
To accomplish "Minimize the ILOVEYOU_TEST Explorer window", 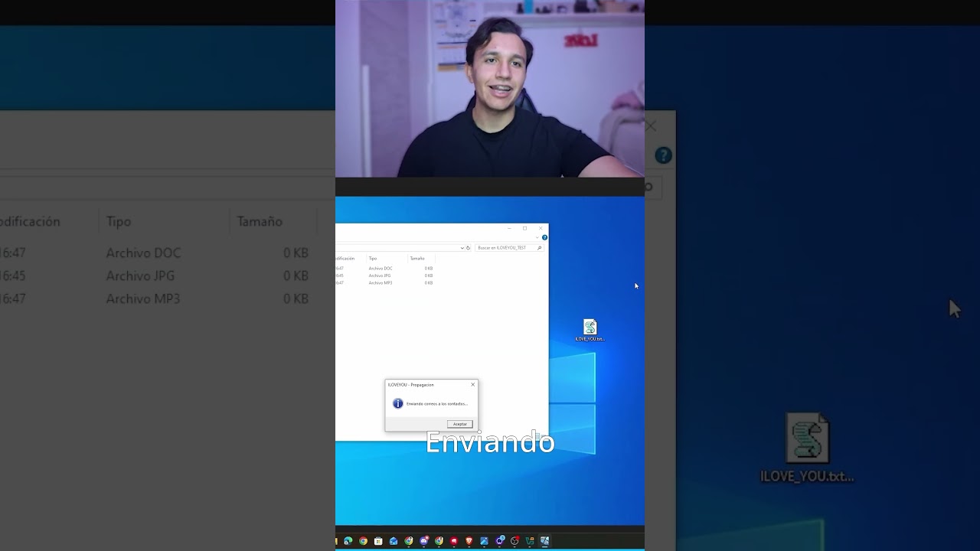I will (509, 228).
